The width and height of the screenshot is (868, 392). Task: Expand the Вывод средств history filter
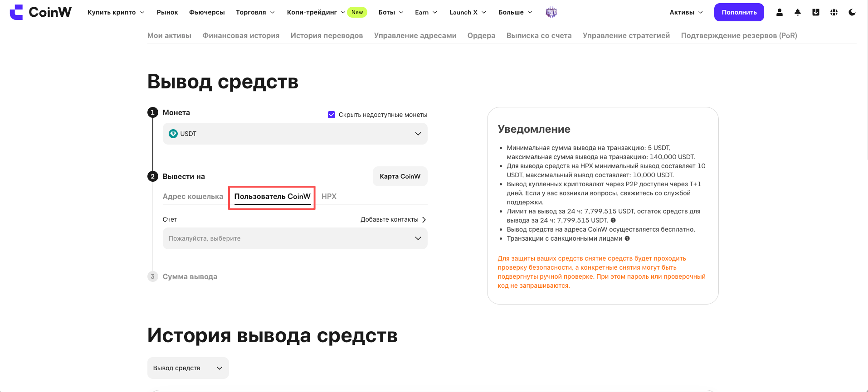[188, 368]
